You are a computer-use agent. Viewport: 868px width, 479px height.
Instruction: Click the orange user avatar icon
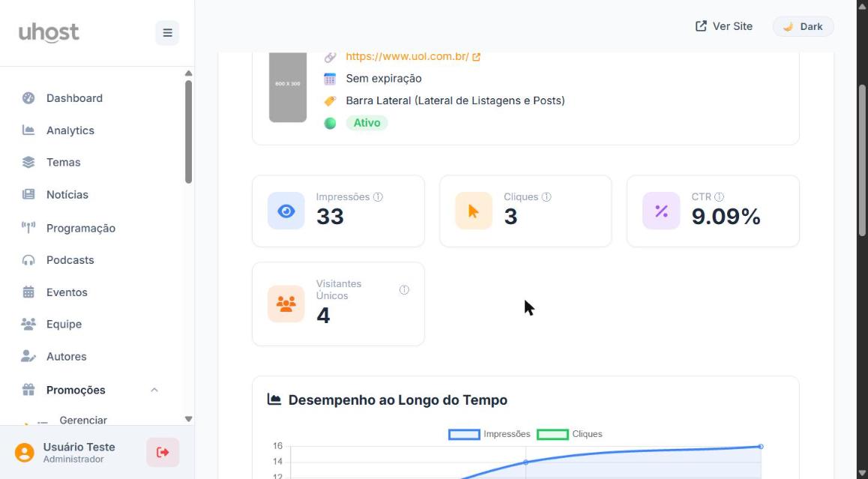coord(24,453)
